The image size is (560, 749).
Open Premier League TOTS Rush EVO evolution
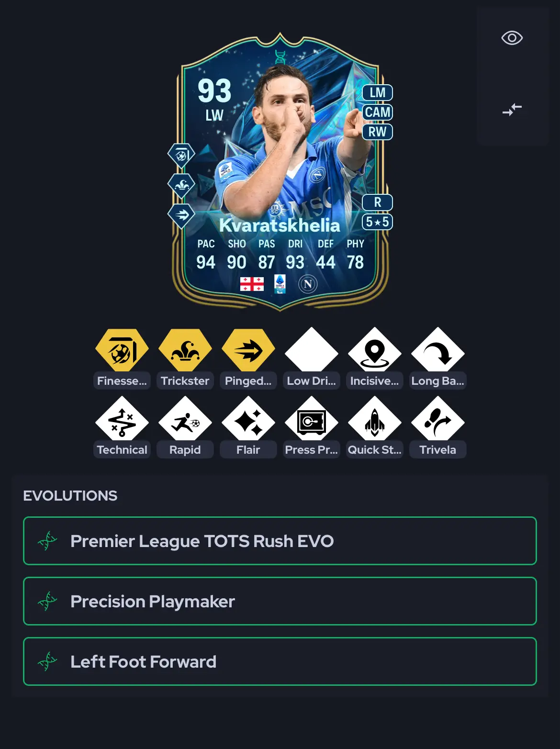pos(280,541)
